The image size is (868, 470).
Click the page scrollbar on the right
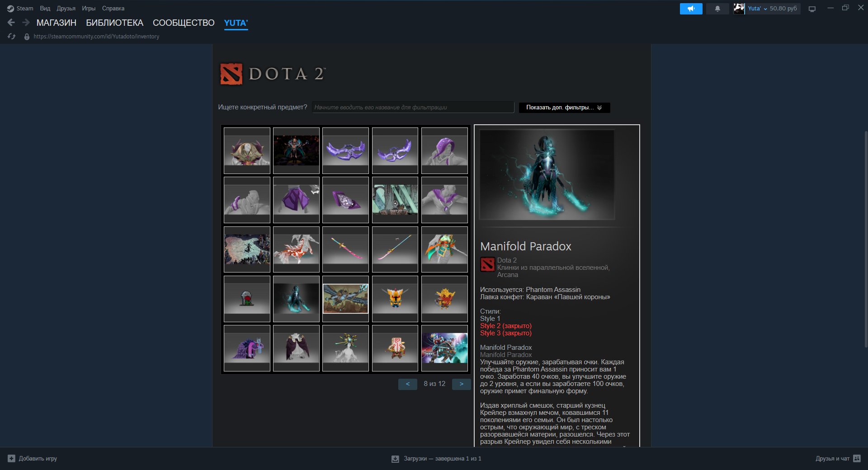[866, 239]
